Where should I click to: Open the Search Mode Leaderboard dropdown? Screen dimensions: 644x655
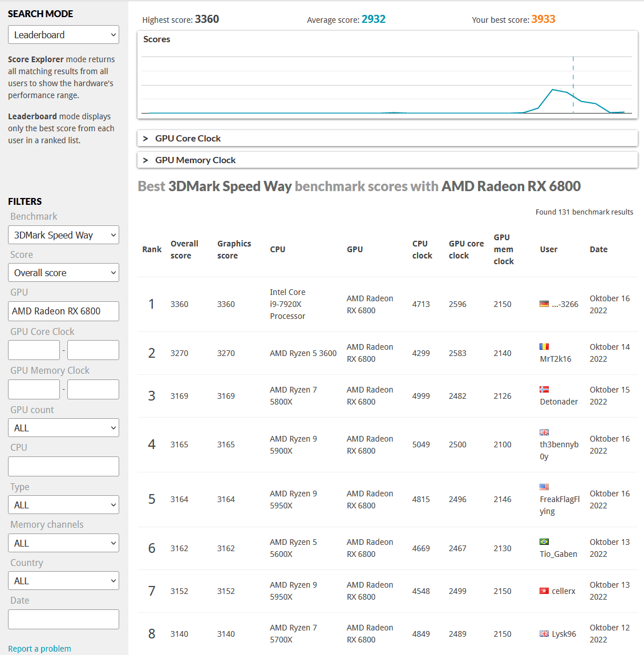63,35
